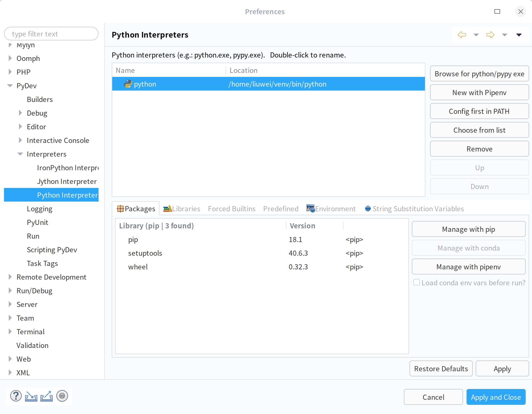Screen dimensions: 532x414
Task: Open the Task Tags page
Action: click(x=42, y=263)
